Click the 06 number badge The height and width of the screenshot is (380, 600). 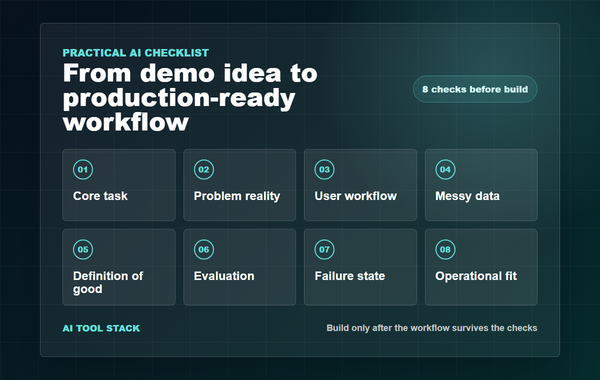pyautogui.click(x=204, y=250)
